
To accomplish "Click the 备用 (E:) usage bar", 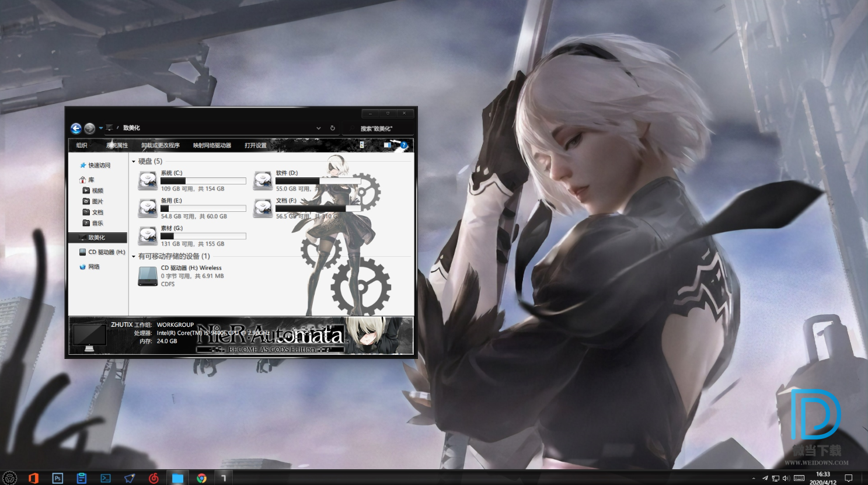I will click(x=203, y=208).
